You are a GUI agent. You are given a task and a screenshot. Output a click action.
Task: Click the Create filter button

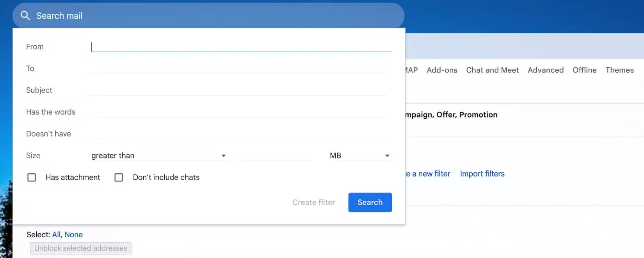pyautogui.click(x=313, y=202)
